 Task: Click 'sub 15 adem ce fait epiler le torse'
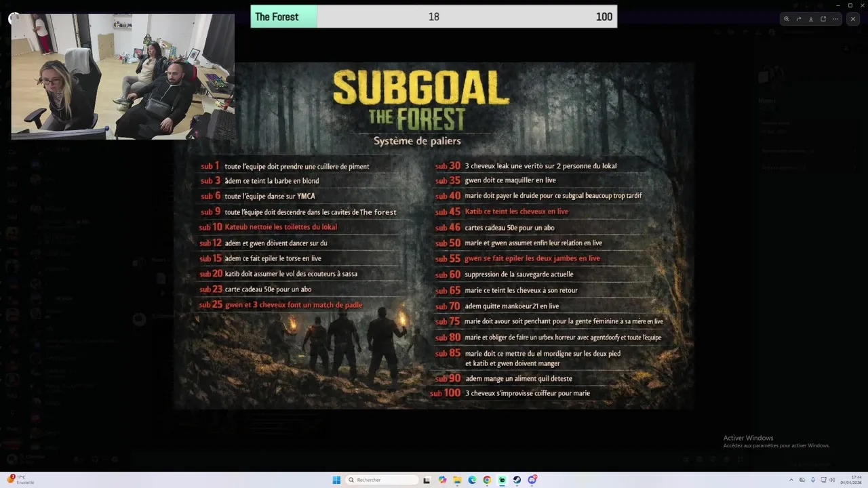(260, 258)
